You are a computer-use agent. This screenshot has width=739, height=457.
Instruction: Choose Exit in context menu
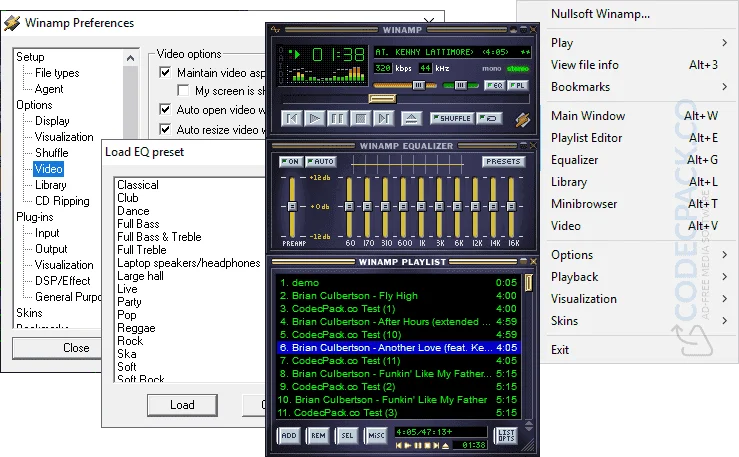pyautogui.click(x=639, y=350)
